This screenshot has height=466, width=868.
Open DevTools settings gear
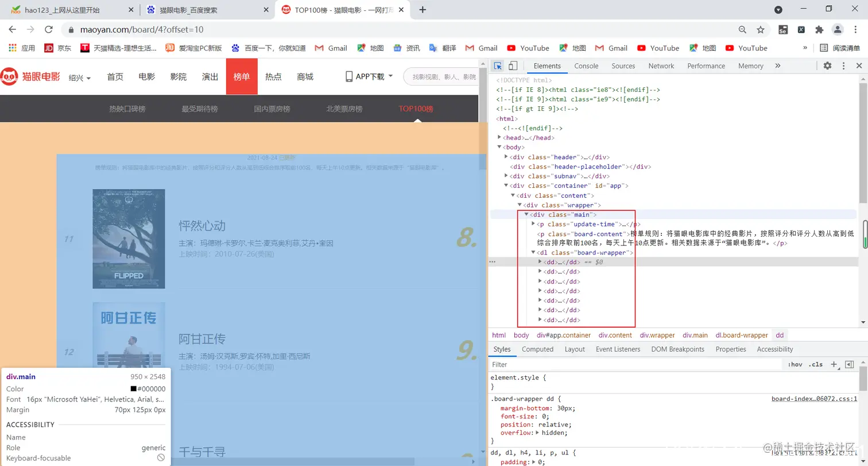[x=827, y=66]
